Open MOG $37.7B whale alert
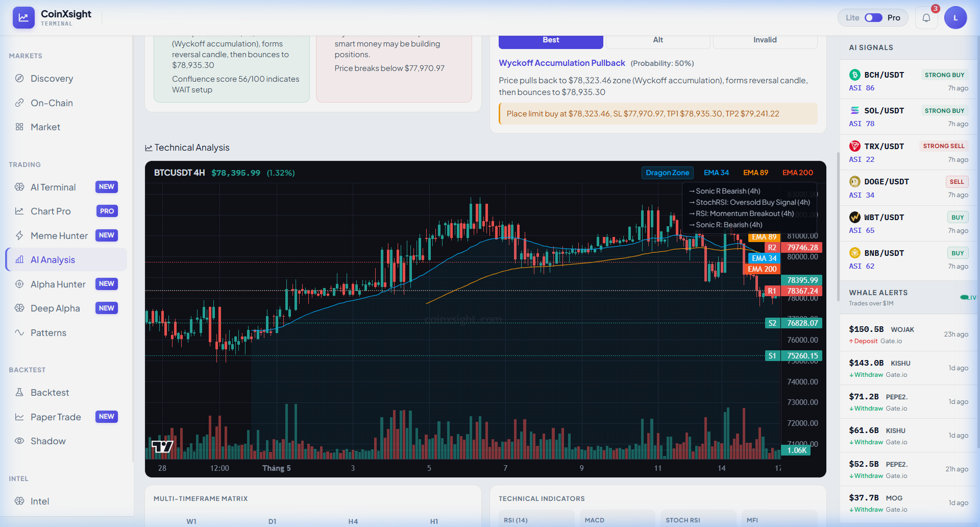980x527 pixels. click(909, 503)
